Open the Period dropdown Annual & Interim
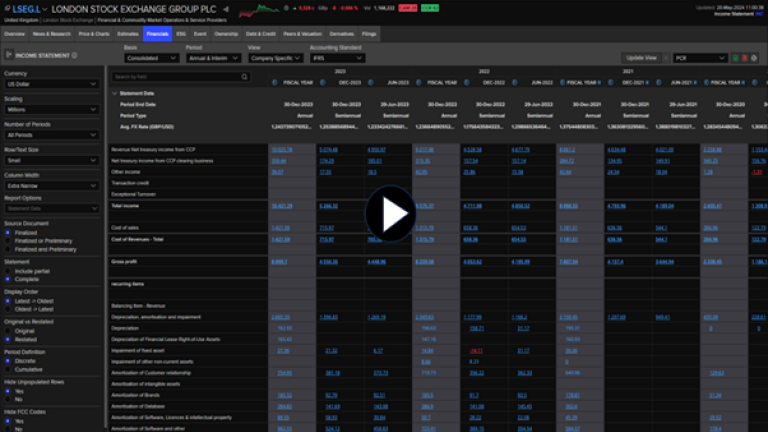 [213, 58]
